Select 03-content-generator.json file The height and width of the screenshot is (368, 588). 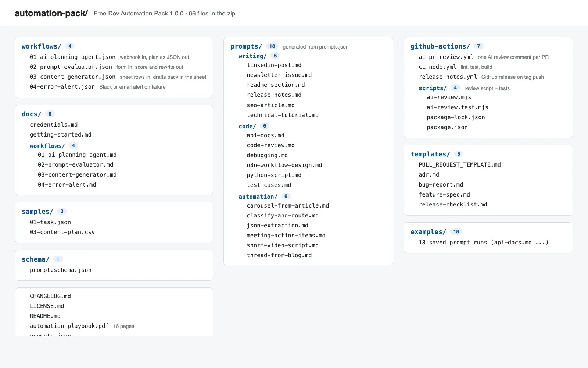72,77
